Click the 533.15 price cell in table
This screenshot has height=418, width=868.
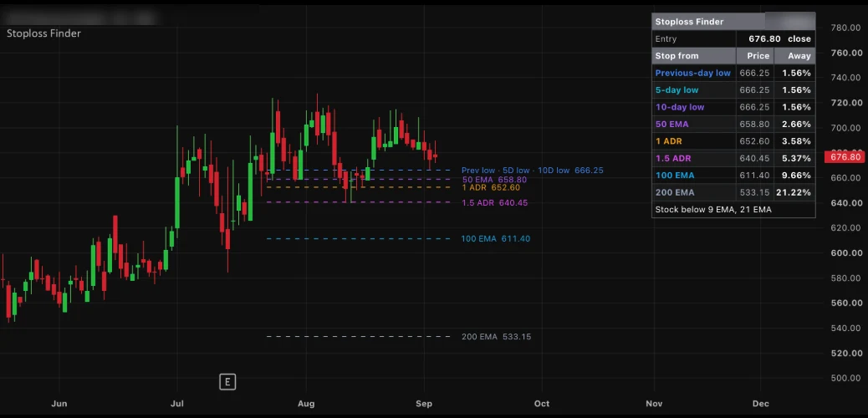tap(754, 192)
